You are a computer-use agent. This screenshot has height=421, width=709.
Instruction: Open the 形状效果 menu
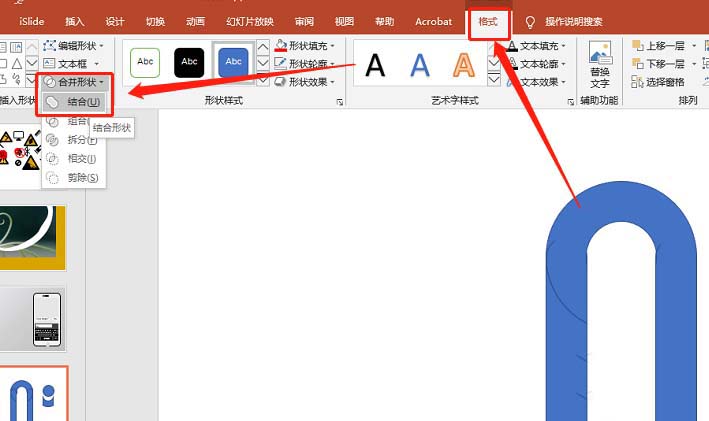point(305,82)
